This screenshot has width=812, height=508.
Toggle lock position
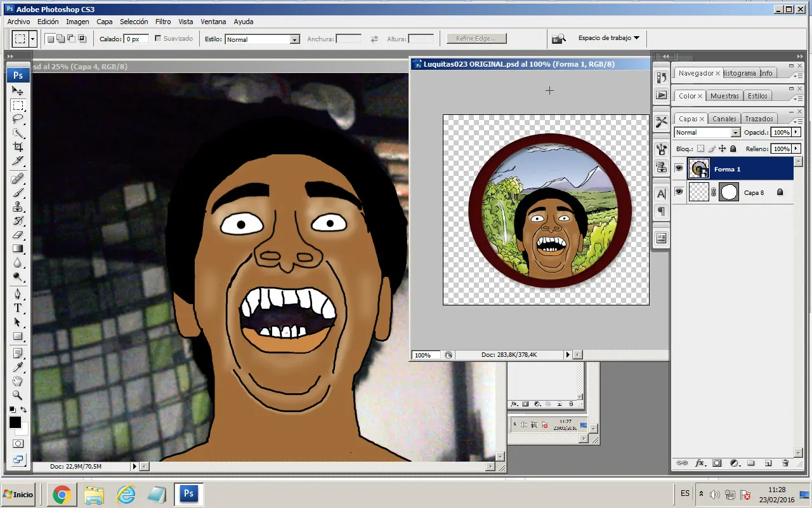tap(723, 149)
